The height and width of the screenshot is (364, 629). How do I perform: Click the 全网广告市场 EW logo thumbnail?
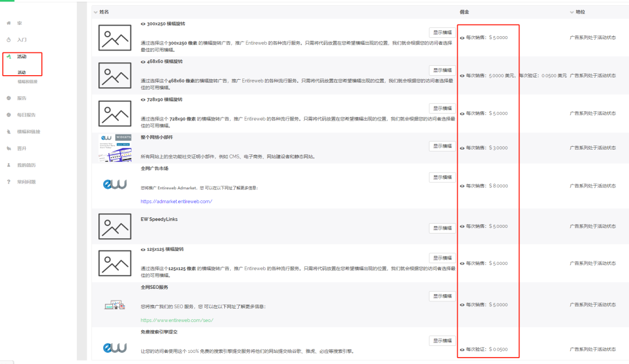point(114,185)
